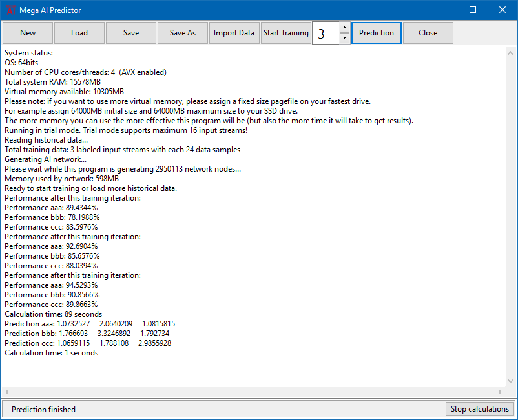
Task: Maximize the Mega AI Predictor window
Action: (473, 10)
